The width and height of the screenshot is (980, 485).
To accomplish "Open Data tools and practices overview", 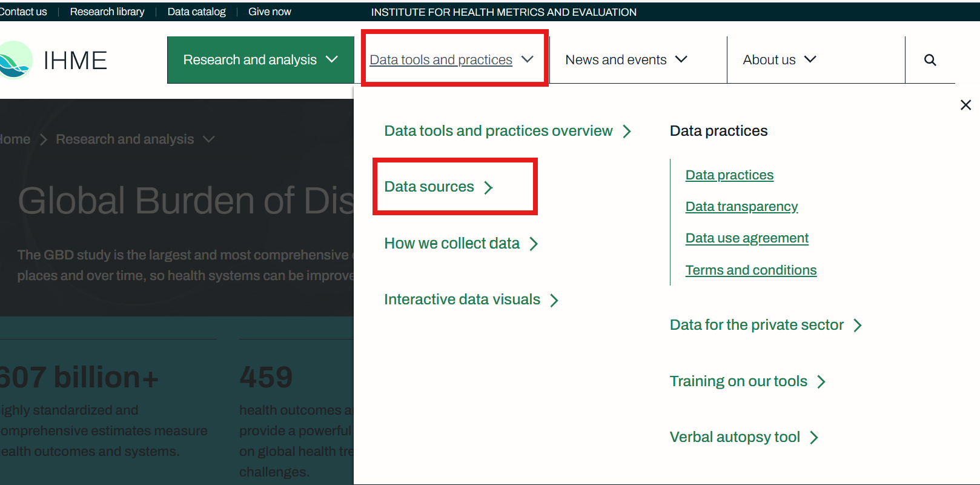I will tap(508, 131).
